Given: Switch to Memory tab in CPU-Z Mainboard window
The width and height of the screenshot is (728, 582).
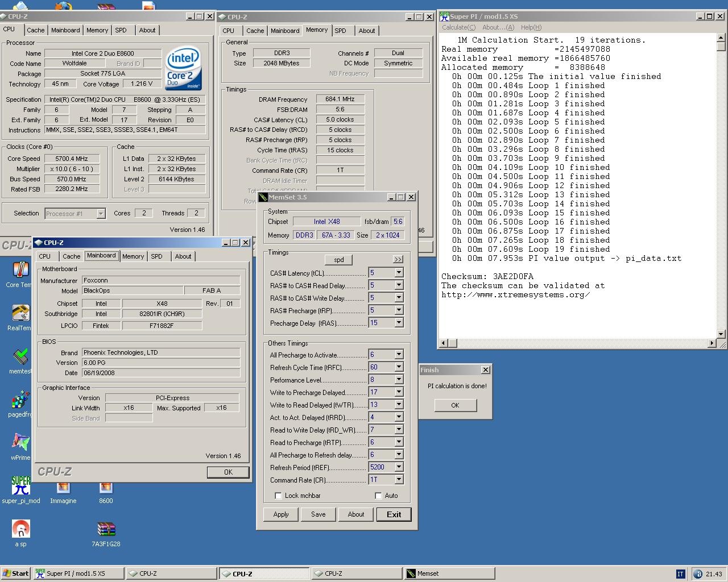Looking at the screenshot, I should 133,256.
